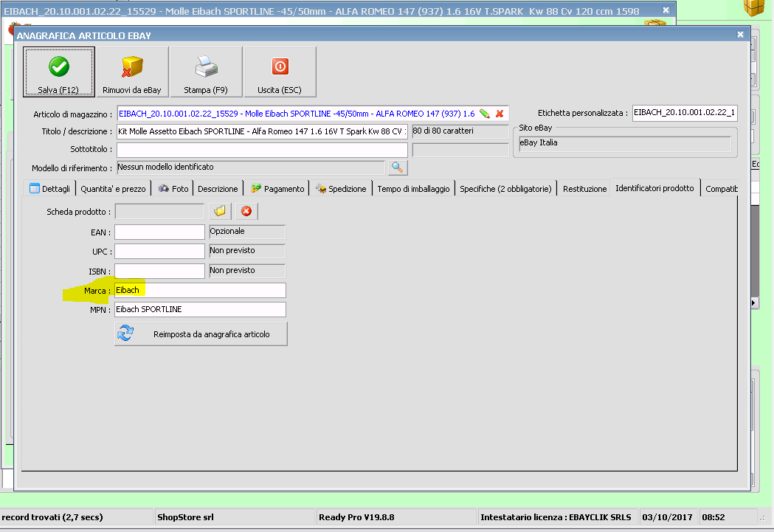
Task: Print with Stampa (F9) button
Action: [x=206, y=72]
